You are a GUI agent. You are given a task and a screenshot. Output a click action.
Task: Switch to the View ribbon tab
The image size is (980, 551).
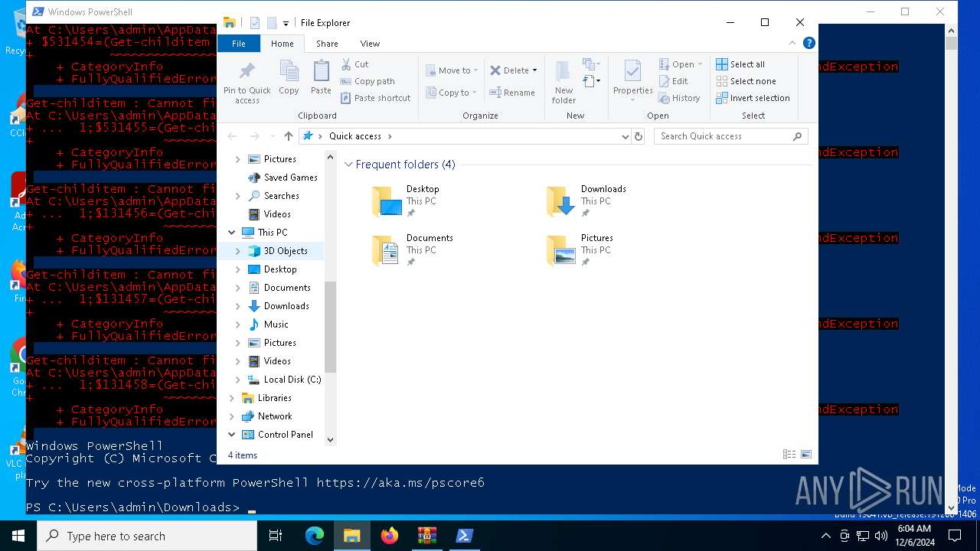tap(370, 44)
